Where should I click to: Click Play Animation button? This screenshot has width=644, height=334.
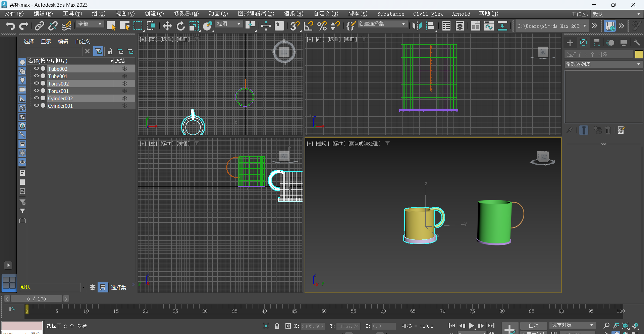(x=472, y=326)
